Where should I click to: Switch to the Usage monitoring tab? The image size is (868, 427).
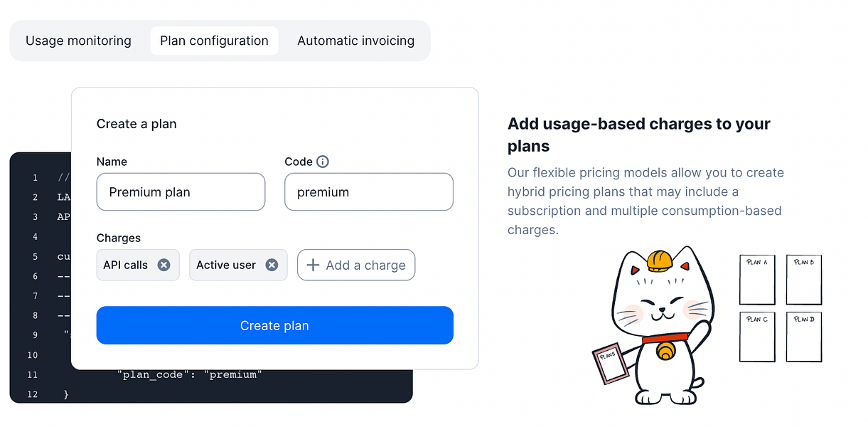click(x=78, y=41)
